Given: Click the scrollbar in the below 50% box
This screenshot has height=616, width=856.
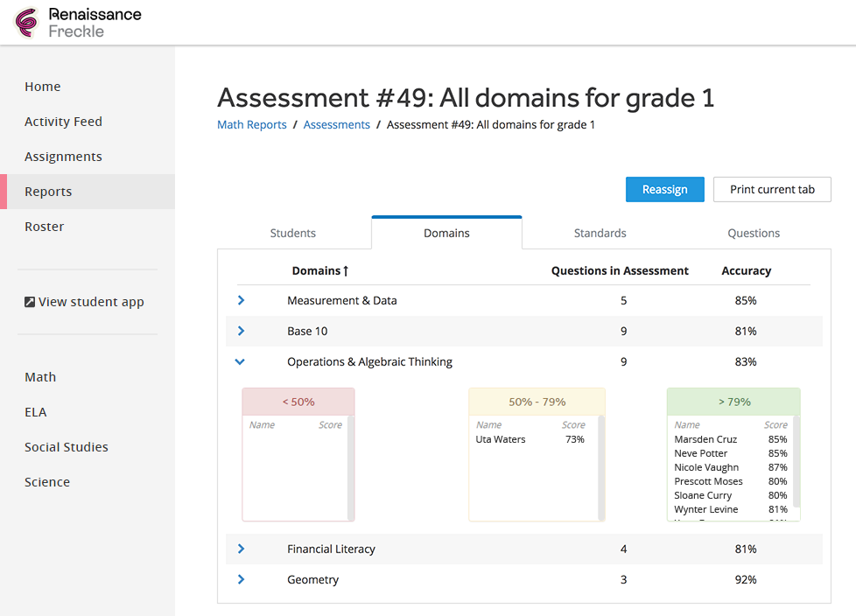Looking at the screenshot, I should click(x=350, y=467).
